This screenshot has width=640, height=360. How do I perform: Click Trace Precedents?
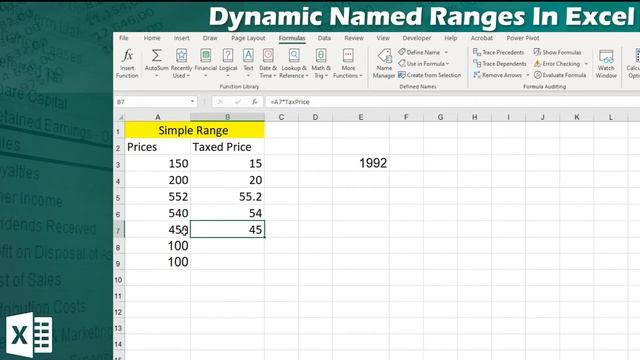[x=498, y=52]
